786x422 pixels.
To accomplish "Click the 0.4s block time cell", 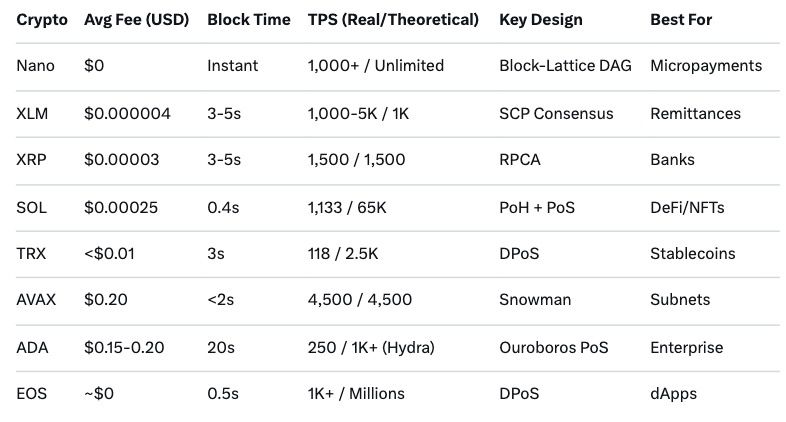I will click(x=224, y=207).
